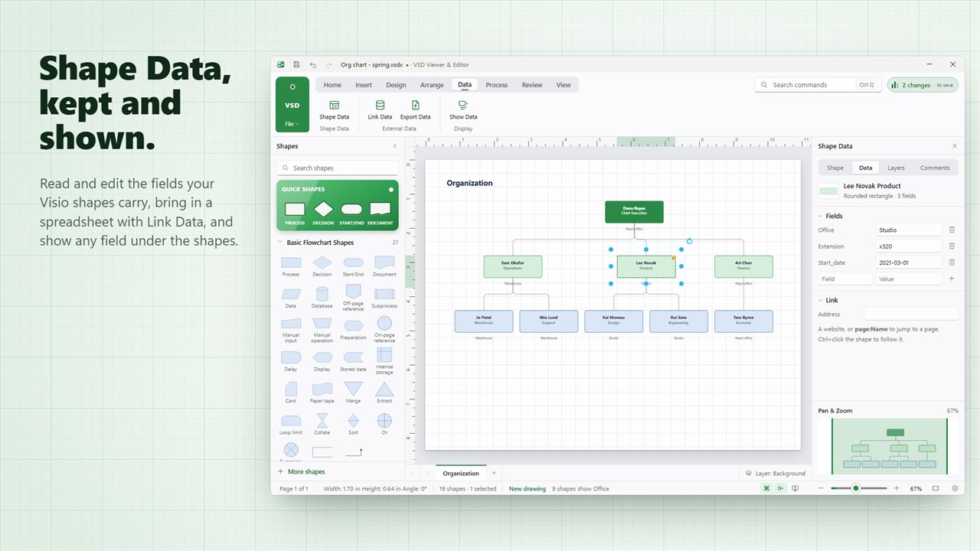Open the VSD File menu dropdown

[x=292, y=124]
